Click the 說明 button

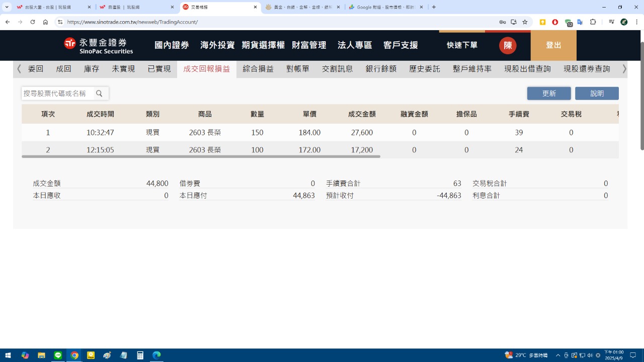(x=597, y=94)
